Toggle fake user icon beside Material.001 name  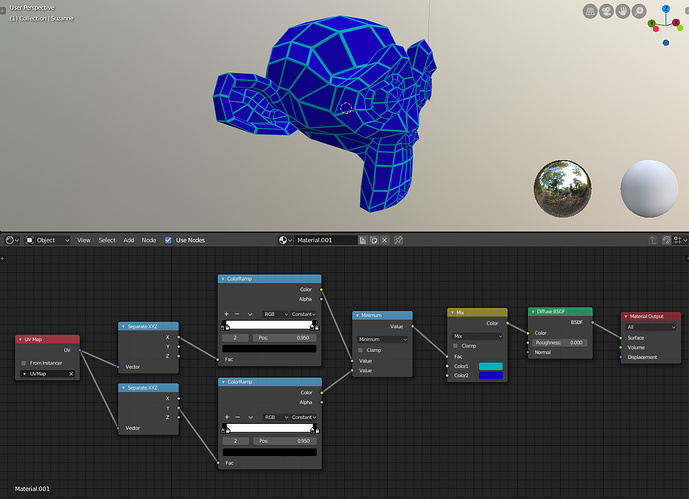click(363, 240)
